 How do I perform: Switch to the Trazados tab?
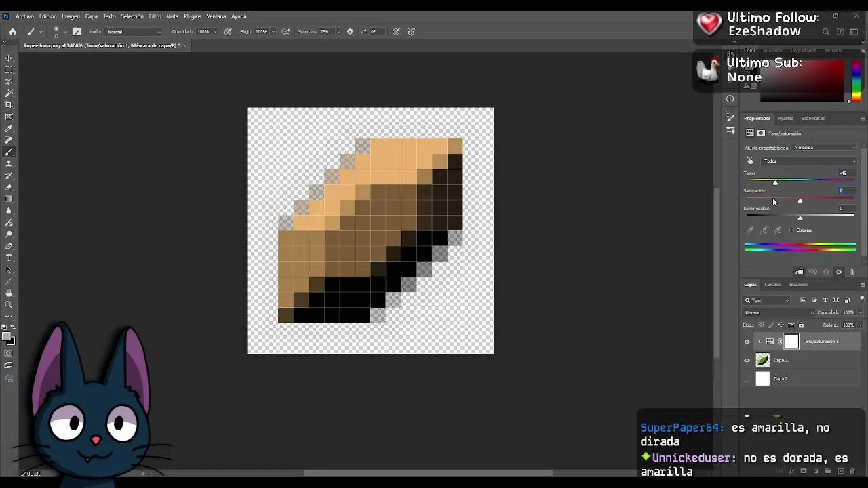click(x=798, y=285)
